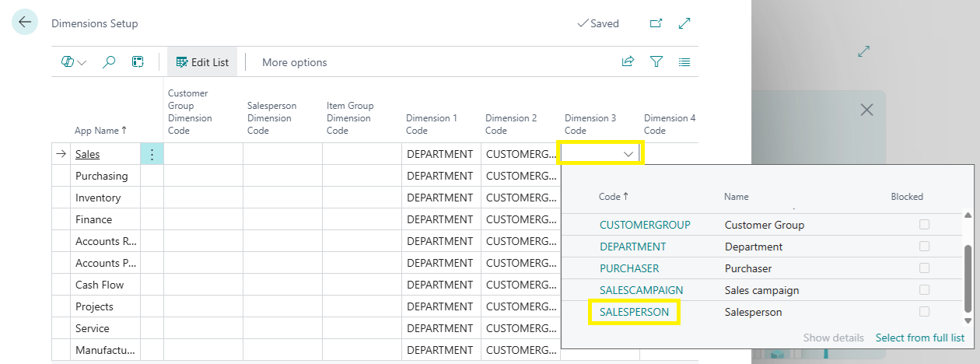
Task: Open the More options menu
Action: coord(294,62)
